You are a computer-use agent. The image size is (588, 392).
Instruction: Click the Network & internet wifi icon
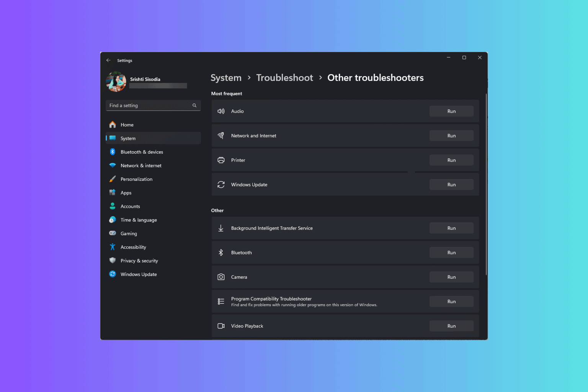coord(113,165)
